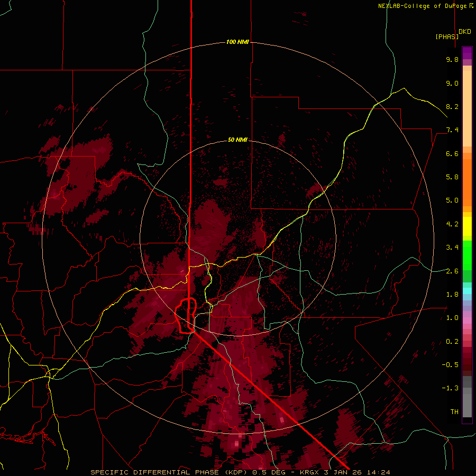Click the -0.5 scale value
476x476 pixels.
point(450,365)
